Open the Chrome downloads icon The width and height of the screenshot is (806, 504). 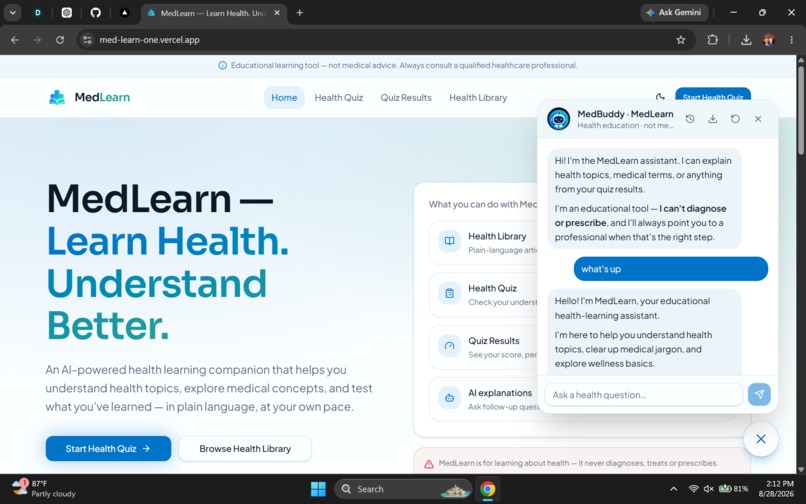click(x=746, y=40)
